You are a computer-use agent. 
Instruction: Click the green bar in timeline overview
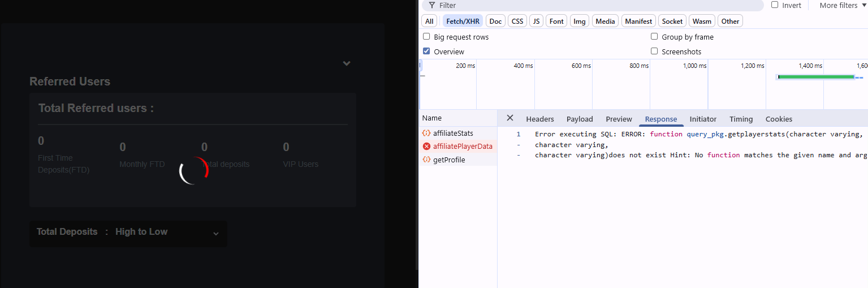(x=816, y=77)
